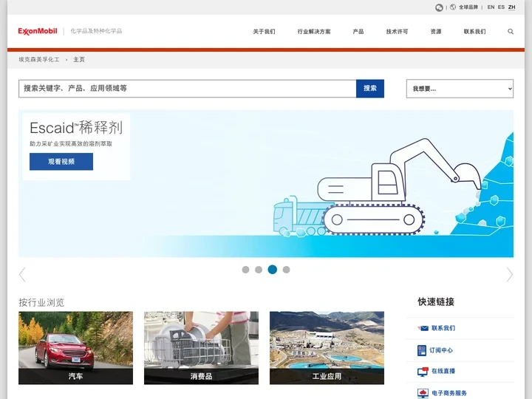Click 主页 breadcrumb item

click(x=79, y=60)
